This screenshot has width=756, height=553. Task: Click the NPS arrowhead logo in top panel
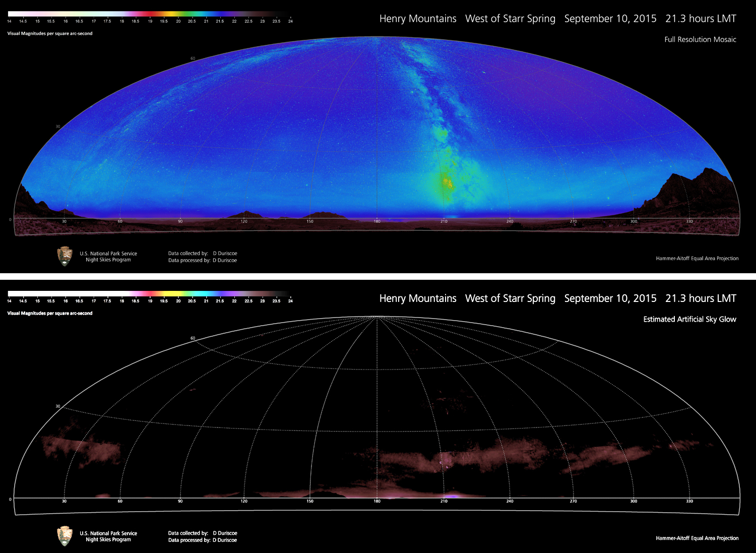tap(65, 256)
